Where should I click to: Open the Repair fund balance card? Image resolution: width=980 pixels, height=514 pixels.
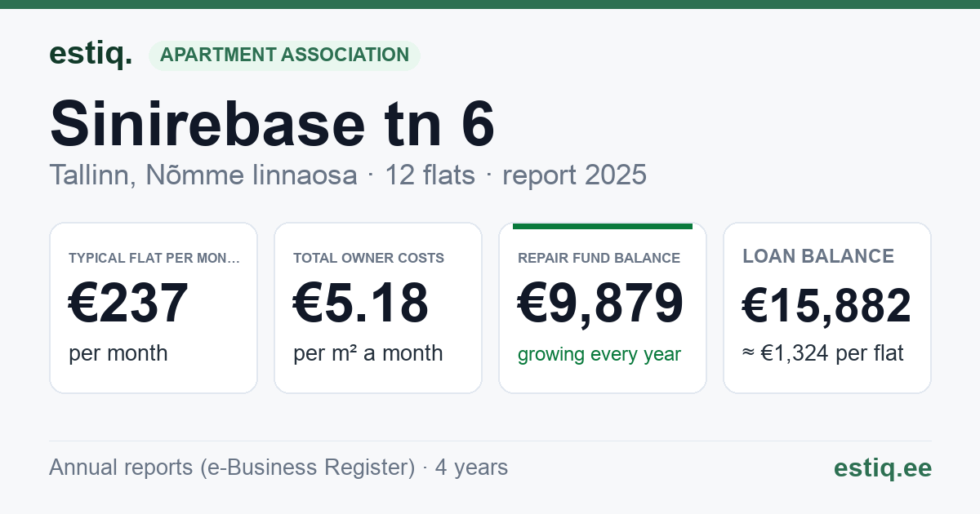(x=603, y=308)
